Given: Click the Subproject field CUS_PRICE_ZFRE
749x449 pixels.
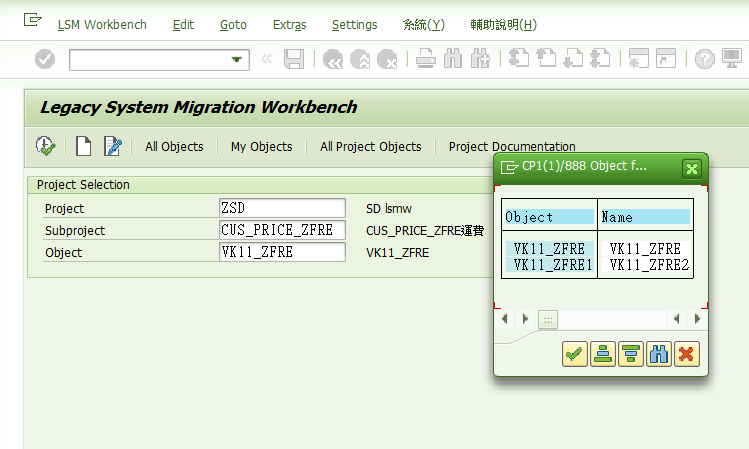Looking at the screenshot, I should tap(282, 230).
